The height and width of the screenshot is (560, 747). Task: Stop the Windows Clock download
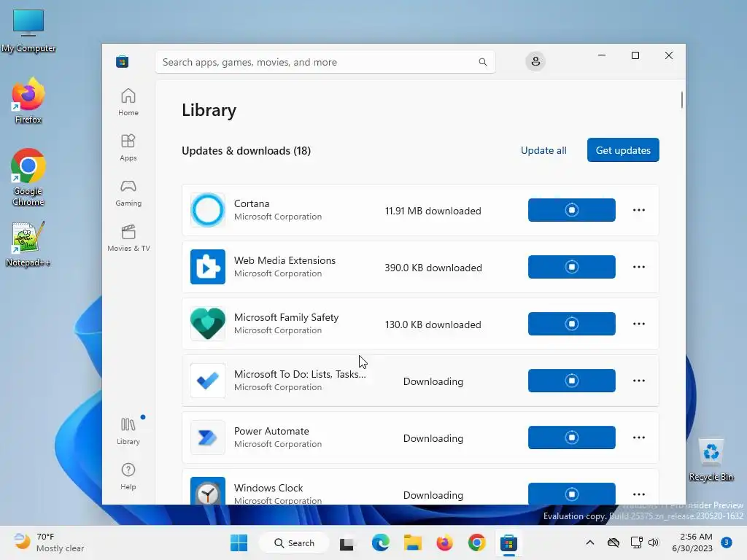point(572,494)
